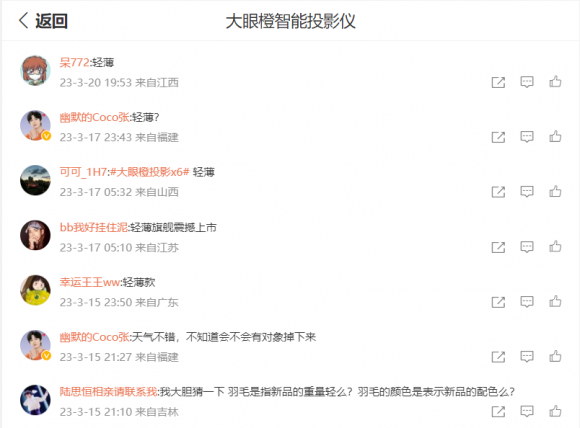Open the #大眼橙投影x6# hashtag
Viewport: 580px width, 428px height.
point(149,172)
